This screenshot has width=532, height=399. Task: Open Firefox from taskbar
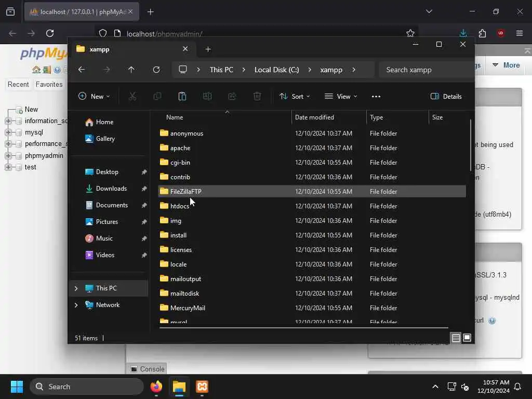pos(156,387)
